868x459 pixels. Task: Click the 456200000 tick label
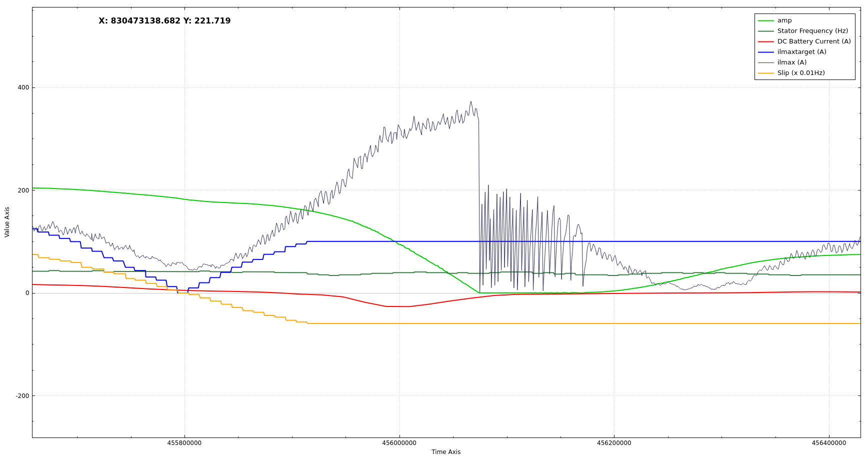click(614, 443)
